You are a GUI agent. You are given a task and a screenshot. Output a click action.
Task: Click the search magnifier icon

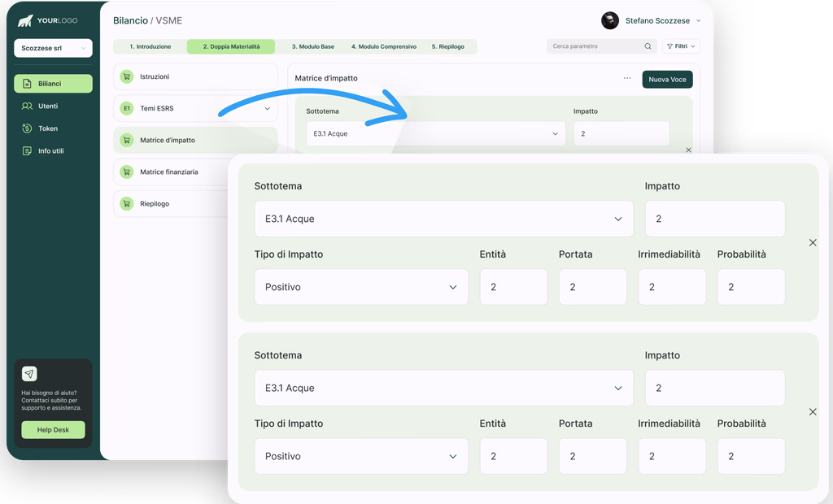pyautogui.click(x=648, y=46)
